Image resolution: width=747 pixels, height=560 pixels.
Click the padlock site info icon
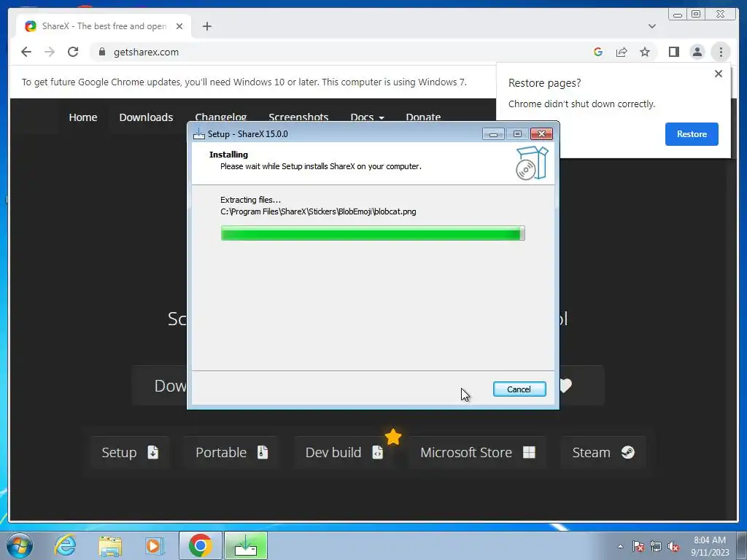pyautogui.click(x=102, y=52)
